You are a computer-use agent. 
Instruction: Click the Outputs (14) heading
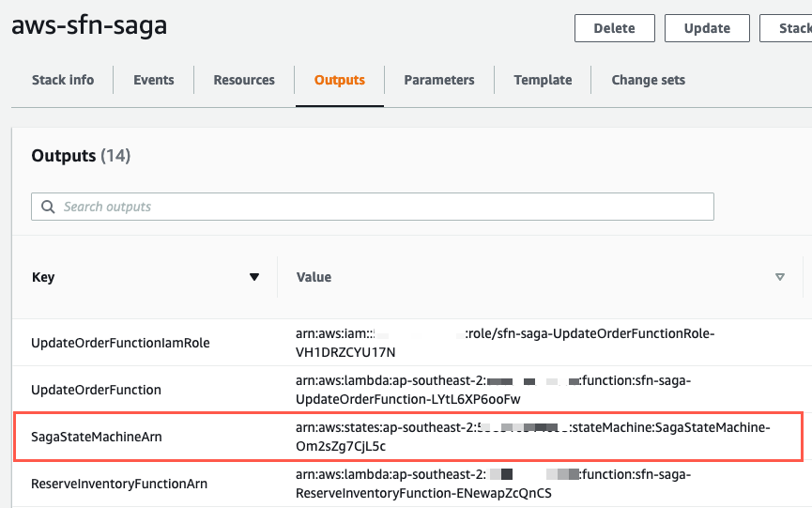(81, 155)
